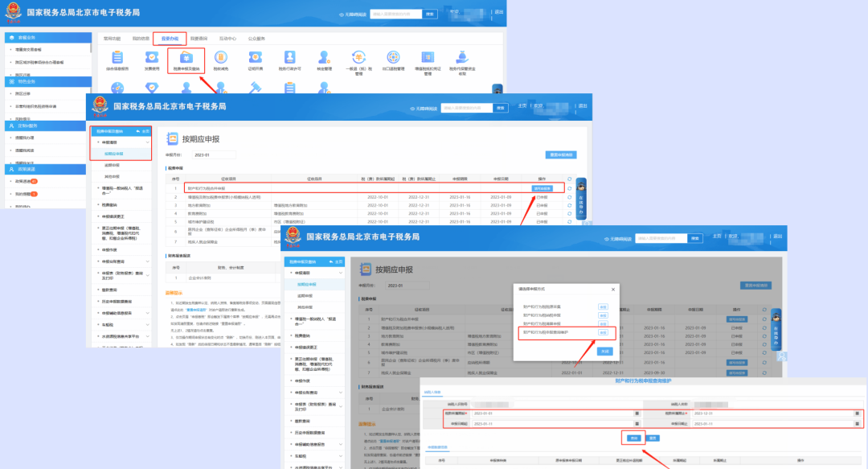This screenshot has height=469, width=868.
Task: Open the 税收减免 icon on home page
Action: (221, 58)
